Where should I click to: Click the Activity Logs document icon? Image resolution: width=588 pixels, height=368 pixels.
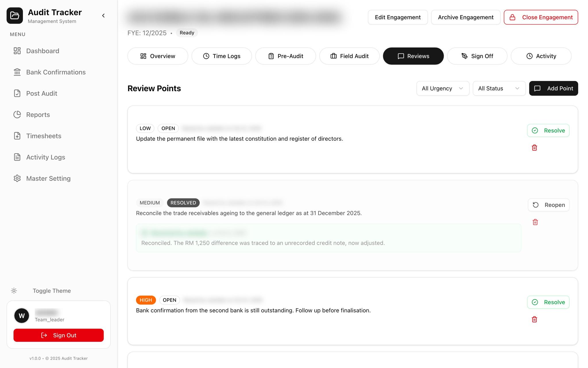point(17,157)
